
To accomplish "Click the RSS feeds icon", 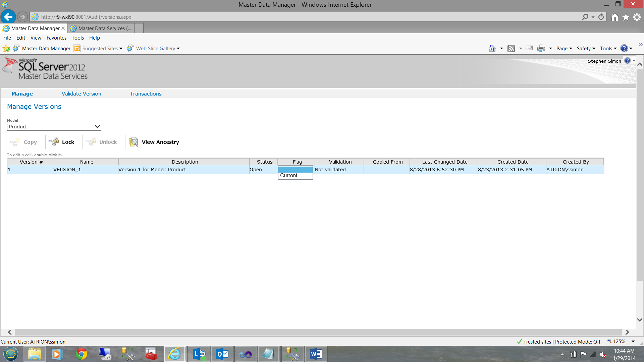I will [x=511, y=49].
